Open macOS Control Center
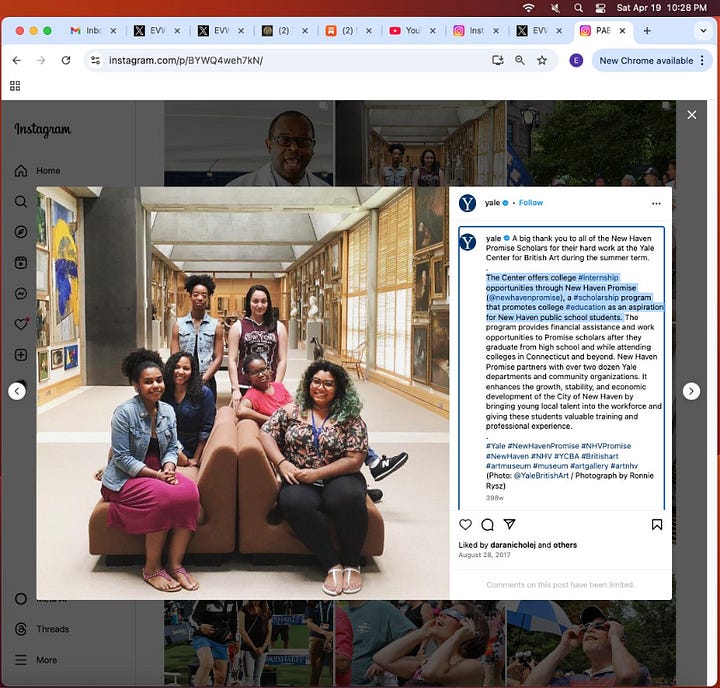 coord(600,8)
